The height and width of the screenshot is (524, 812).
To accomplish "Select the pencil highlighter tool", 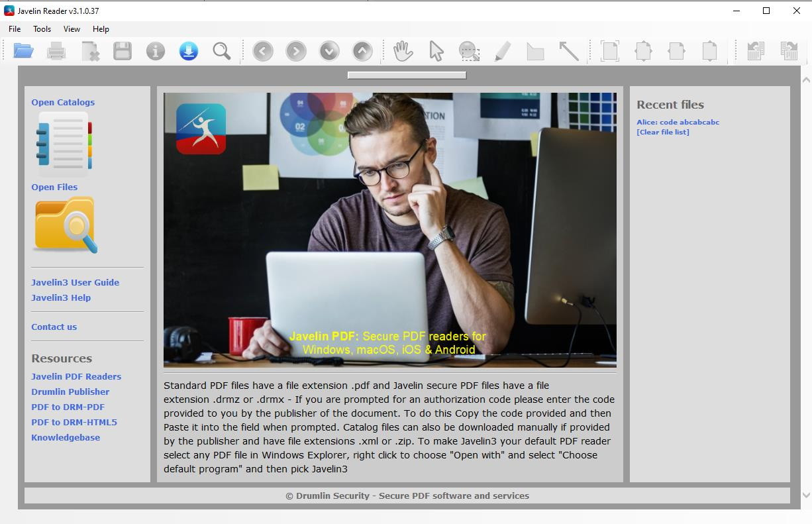I will coord(503,51).
